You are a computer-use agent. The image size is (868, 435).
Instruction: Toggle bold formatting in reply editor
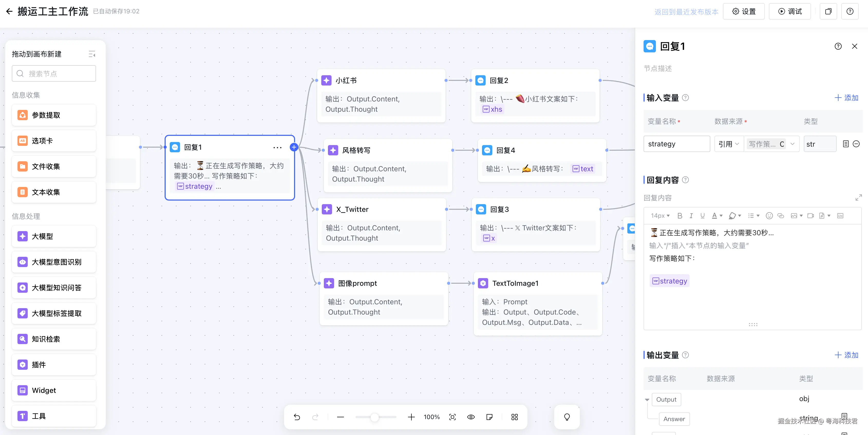(680, 216)
